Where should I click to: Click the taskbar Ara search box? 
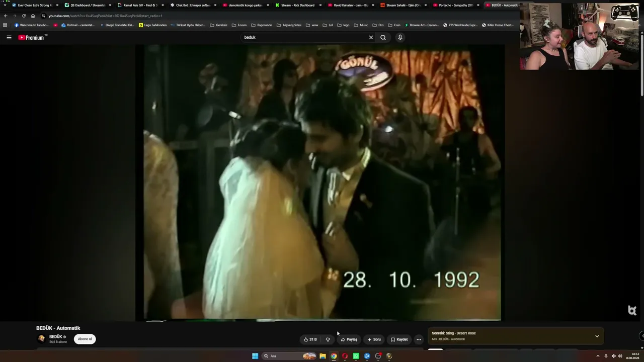click(x=289, y=356)
